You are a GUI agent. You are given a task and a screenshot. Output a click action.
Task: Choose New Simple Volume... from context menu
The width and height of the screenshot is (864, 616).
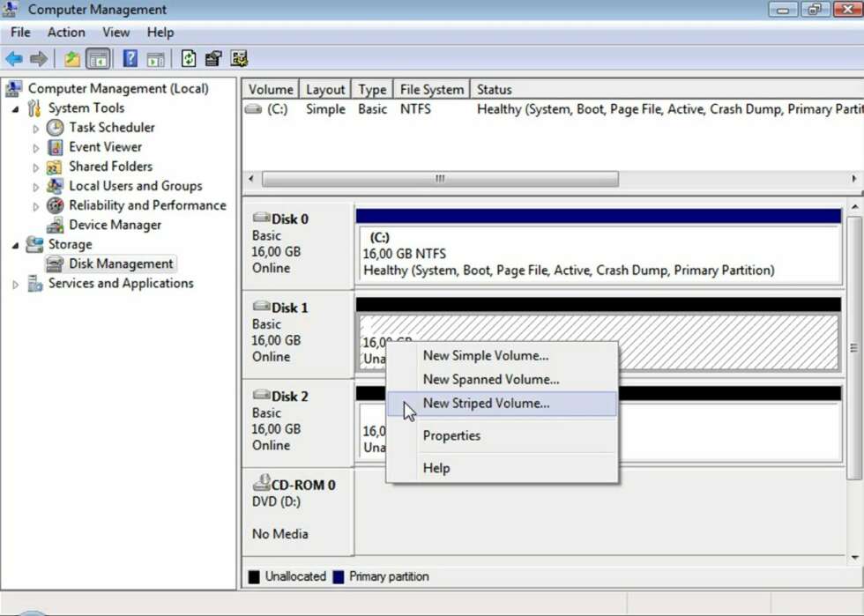(x=502, y=356)
